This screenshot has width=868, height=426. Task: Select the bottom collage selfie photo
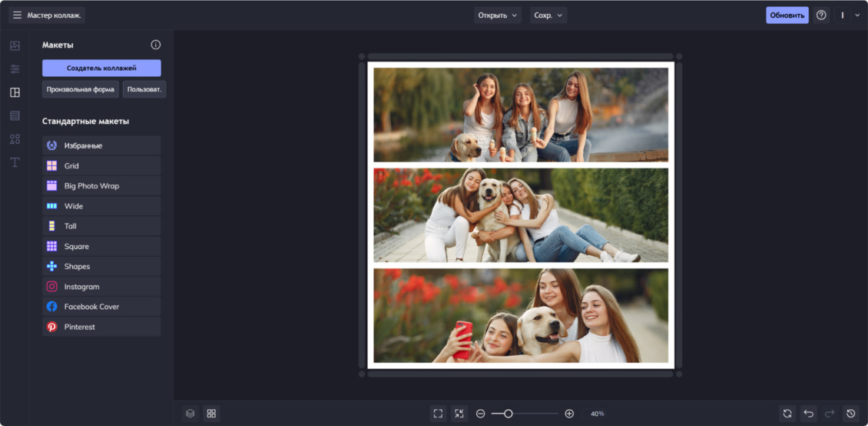pyautogui.click(x=520, y=316)
